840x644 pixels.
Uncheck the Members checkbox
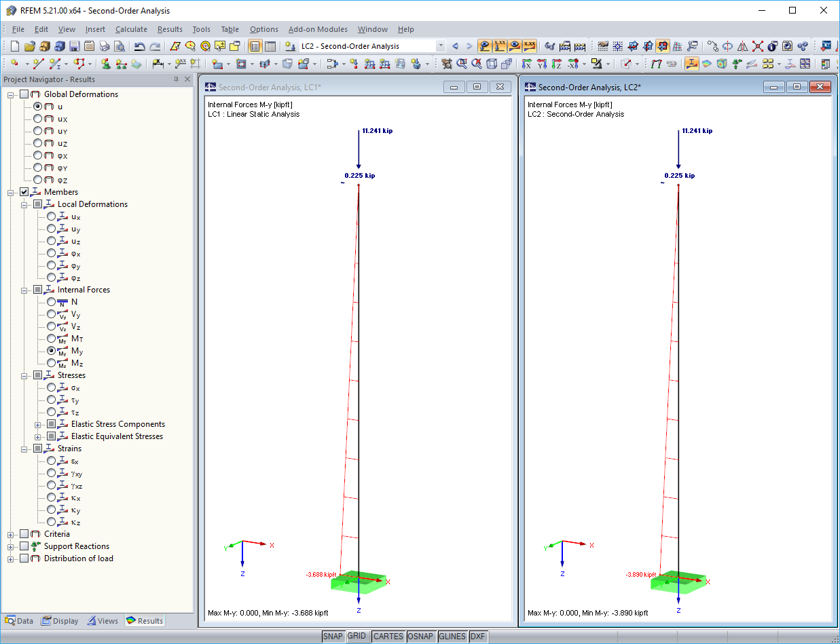click(24, 191)
